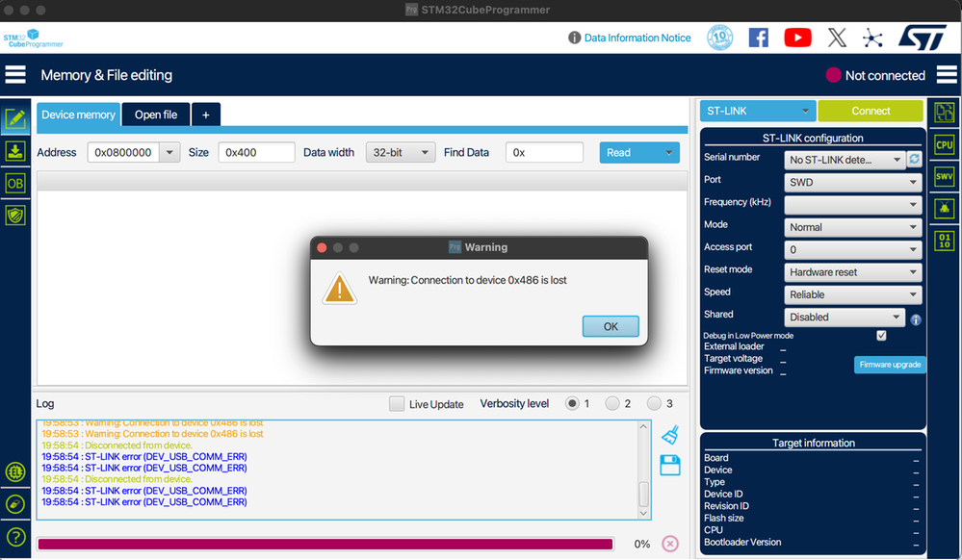Click the progress bar at 0%
Viewport: 962px width, 560px height.
coord(325,544)
